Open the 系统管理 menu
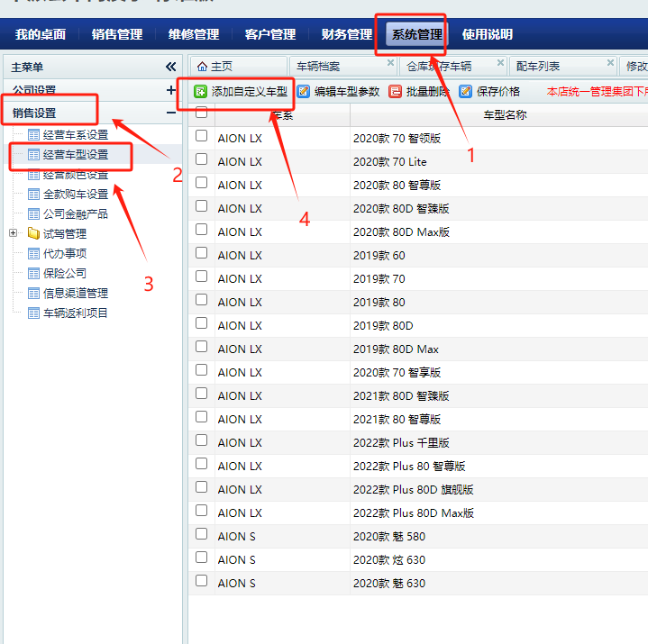Screen dimensions: 648x644 pyautogui.click(x=416, y=34)
